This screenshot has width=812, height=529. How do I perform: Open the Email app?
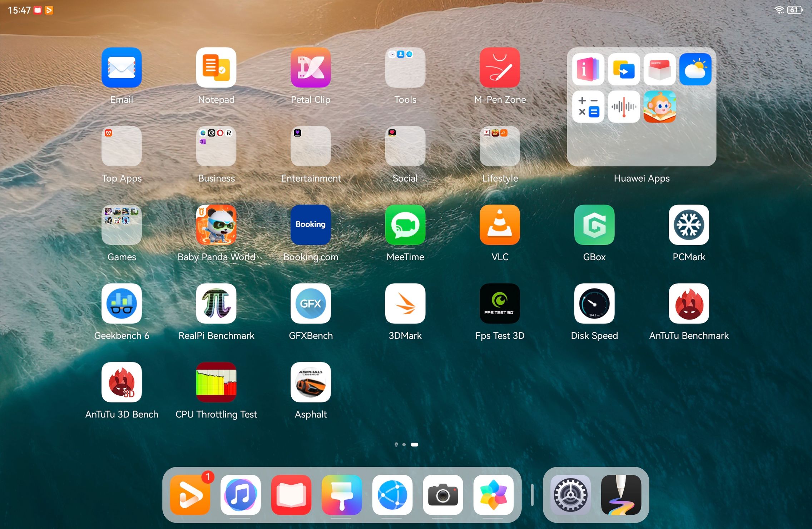[x=122, y=68]
